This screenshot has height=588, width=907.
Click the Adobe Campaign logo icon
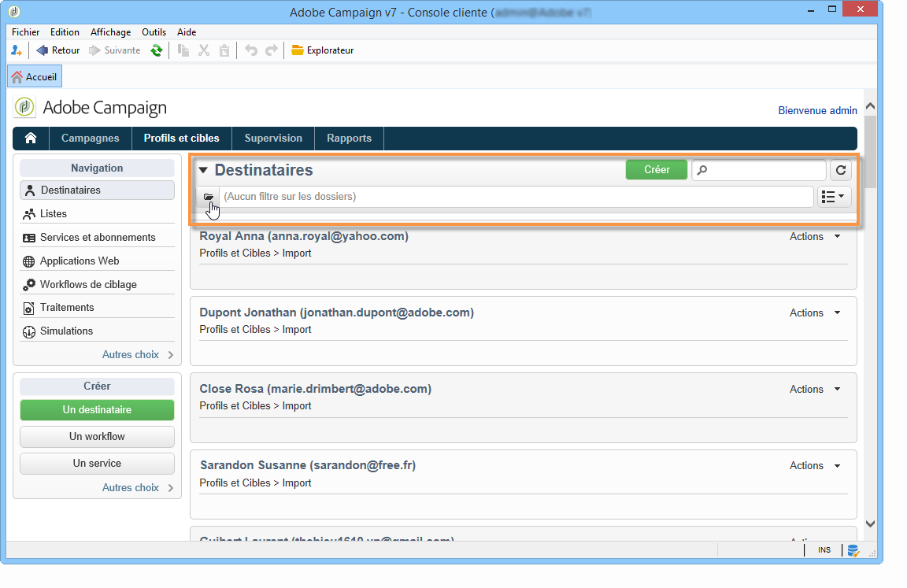pos(24,107)
